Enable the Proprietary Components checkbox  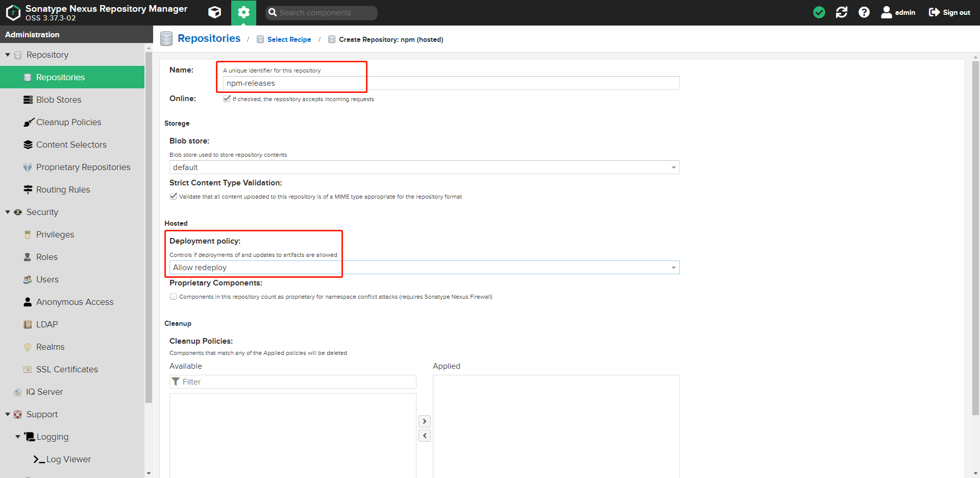(173, 296)
